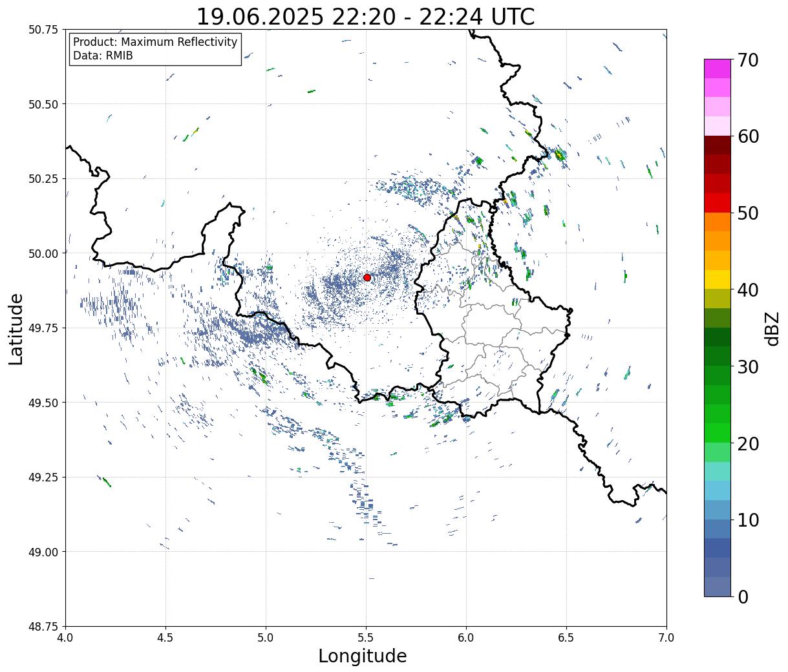This screenshot has height=672, width=788.
Task: Click the longitude tick label 4.0
Action: [65, 638]
